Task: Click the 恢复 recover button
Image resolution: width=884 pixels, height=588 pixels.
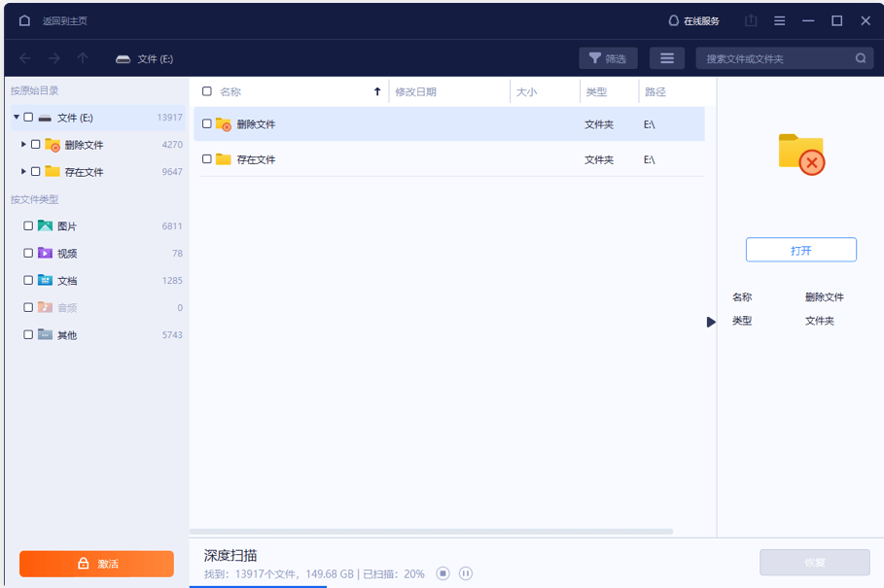Action: tap(815, 562)
